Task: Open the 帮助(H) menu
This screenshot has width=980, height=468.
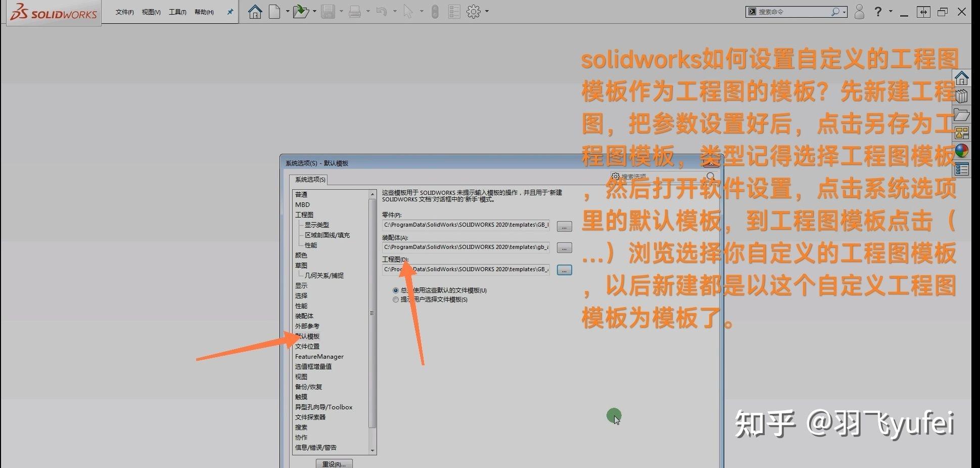Action: (x=204, y=12)
